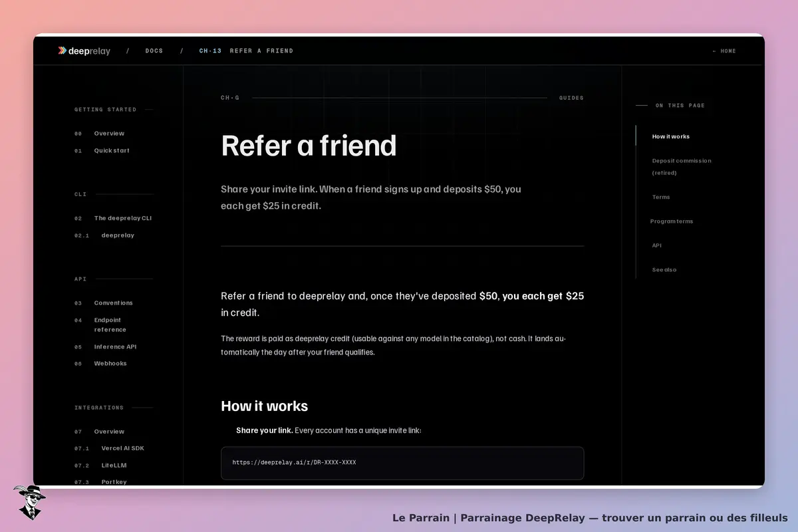Jump to Deposit commission (retired) section
The height and width of the screenshot is (532, 798).
coord(682,167)
